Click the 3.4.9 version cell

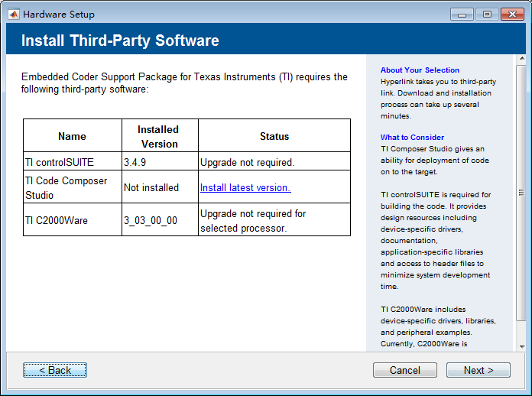[160, 161]
